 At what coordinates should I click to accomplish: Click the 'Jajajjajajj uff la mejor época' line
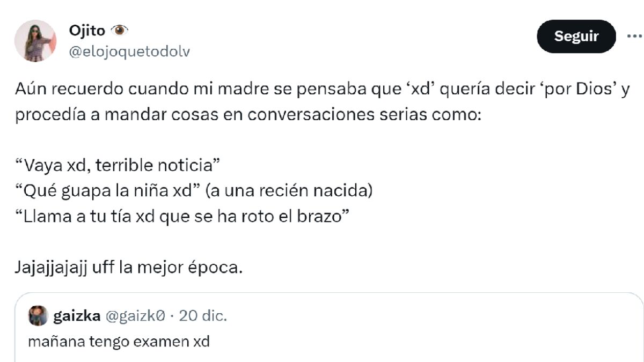coord(129,267)
